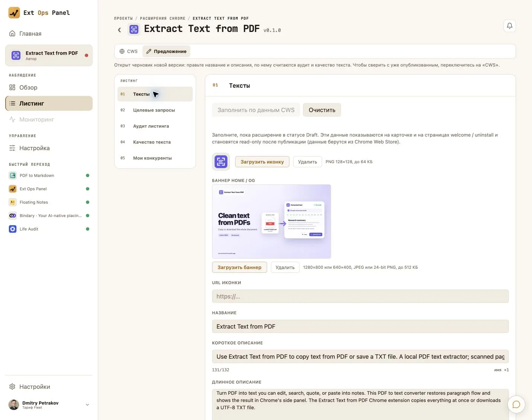Click the Life Audit quick-link icon

pyautogui.click(x=13, y=229)
